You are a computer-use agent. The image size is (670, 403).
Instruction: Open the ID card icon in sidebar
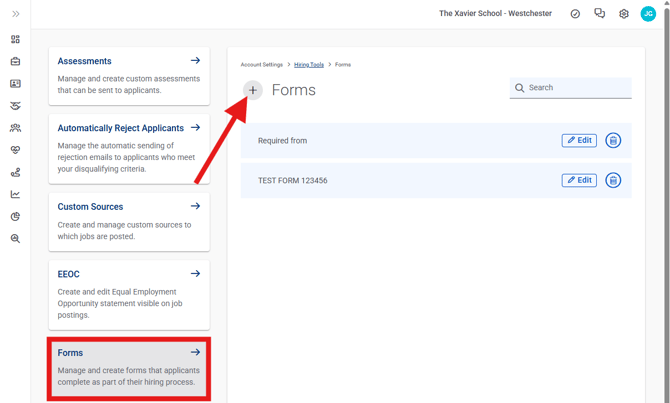[15, 84]
